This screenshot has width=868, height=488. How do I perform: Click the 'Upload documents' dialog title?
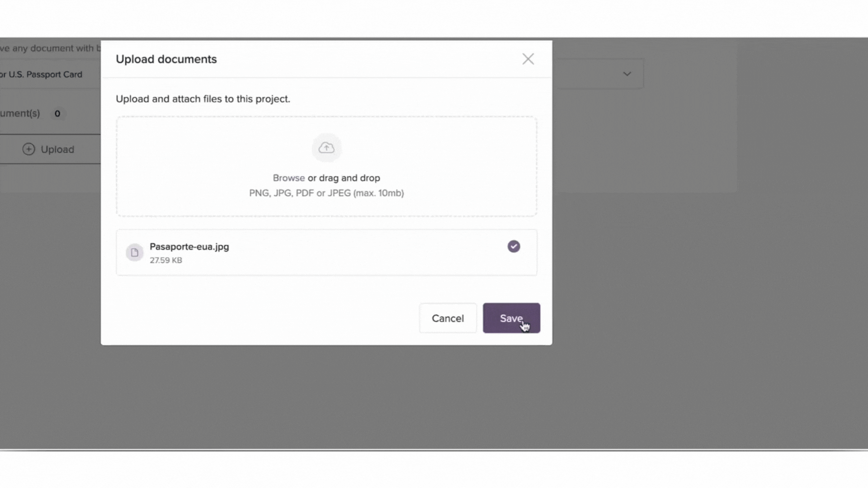(x=166, y=59)
